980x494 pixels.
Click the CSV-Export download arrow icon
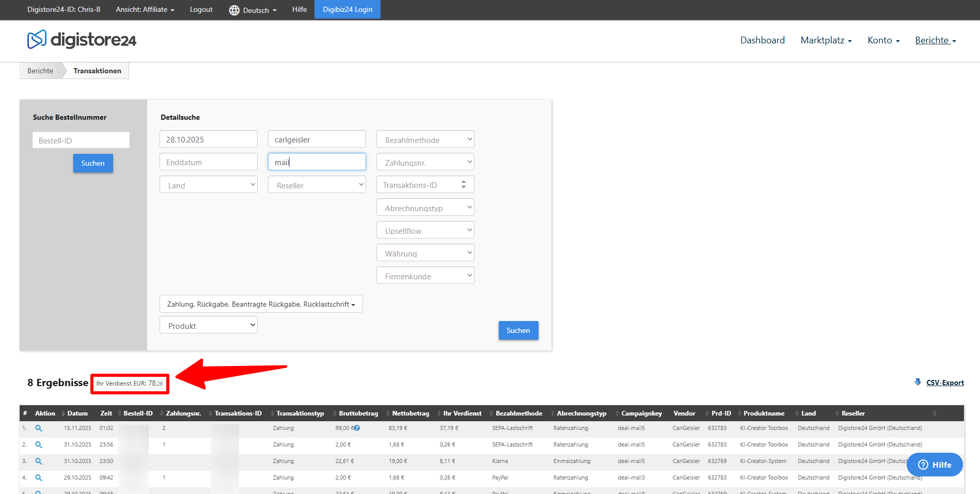(x=918, y=382)
